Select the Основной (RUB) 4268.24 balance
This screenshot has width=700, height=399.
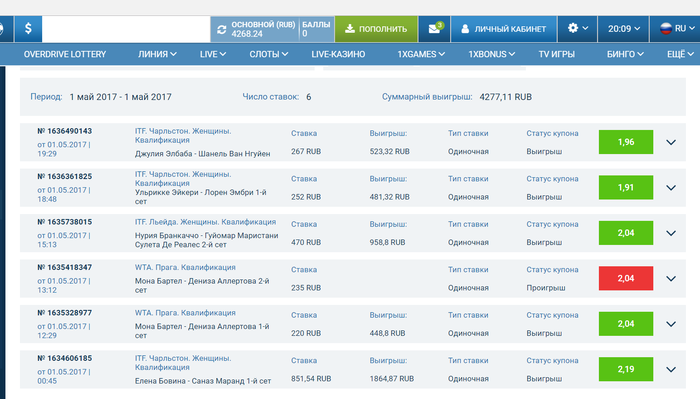tap(263, 29)
